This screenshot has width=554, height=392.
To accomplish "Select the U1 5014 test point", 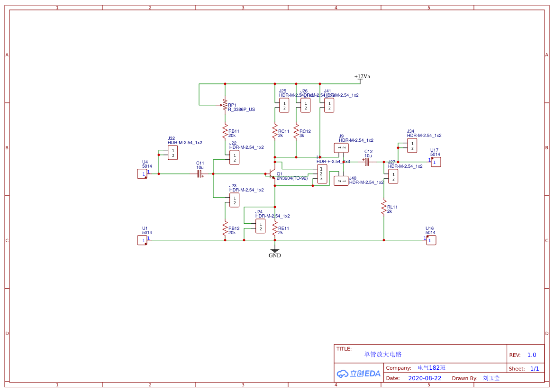I will pos(142,240).
